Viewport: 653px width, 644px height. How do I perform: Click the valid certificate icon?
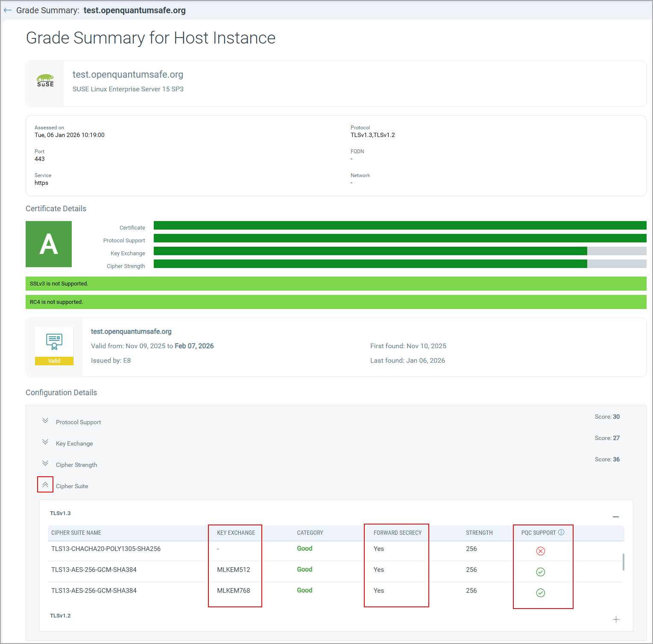pos(54,342)
